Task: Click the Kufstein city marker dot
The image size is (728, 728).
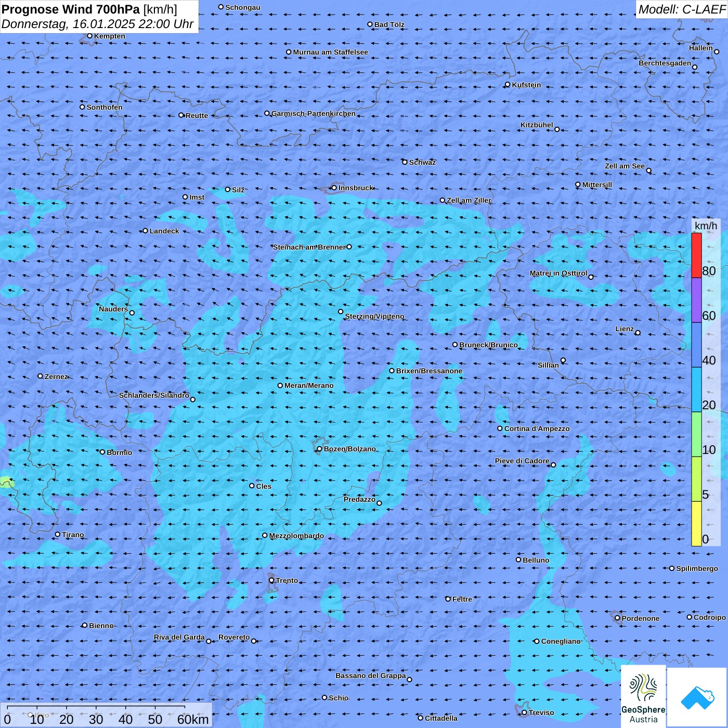Action: 508,85
